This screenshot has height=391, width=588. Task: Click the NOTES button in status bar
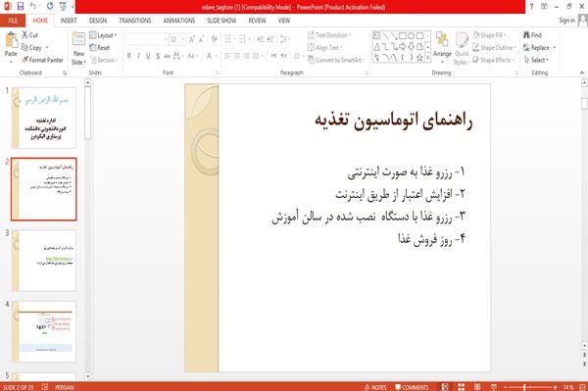tap(375, 387)
